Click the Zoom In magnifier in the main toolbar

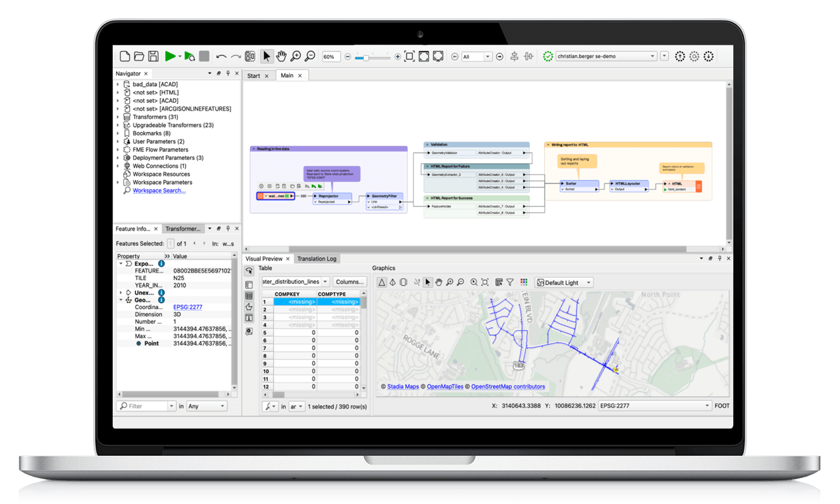pyautogui.click(x=295, y=57)
